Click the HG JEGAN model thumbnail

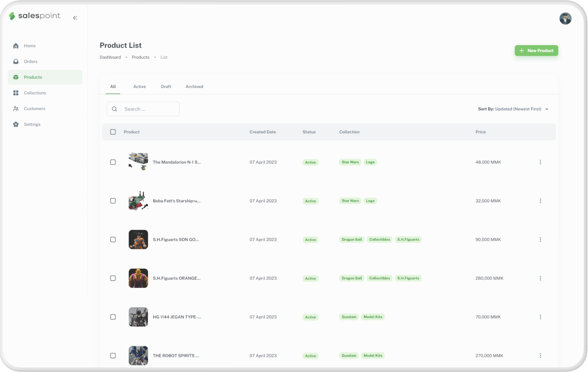point(138,317)
